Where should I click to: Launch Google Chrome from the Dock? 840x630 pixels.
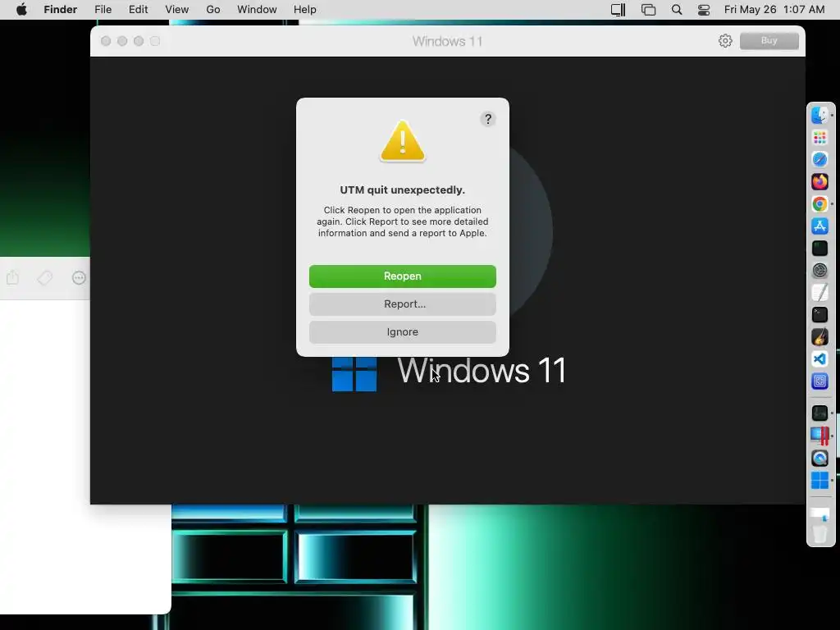tap(819, 204)
